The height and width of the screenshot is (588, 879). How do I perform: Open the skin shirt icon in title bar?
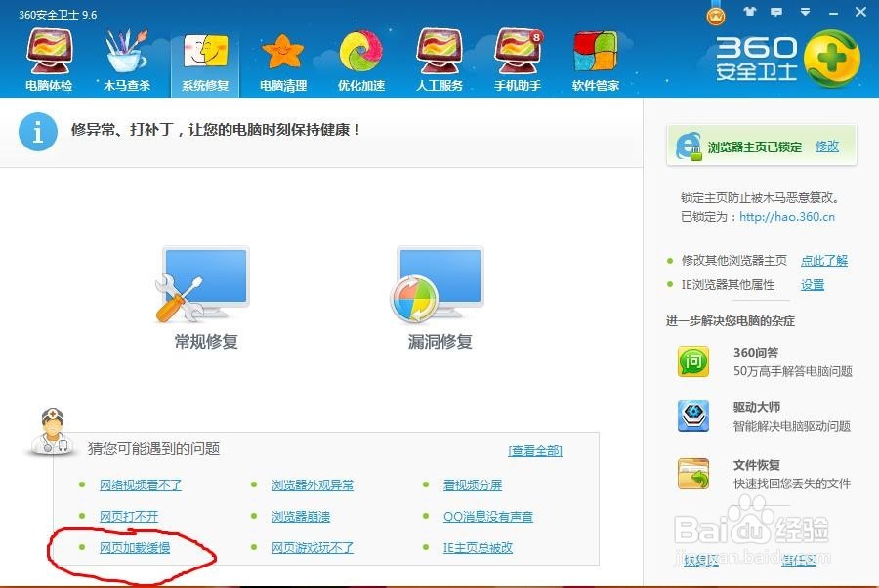tap(750, 11)
